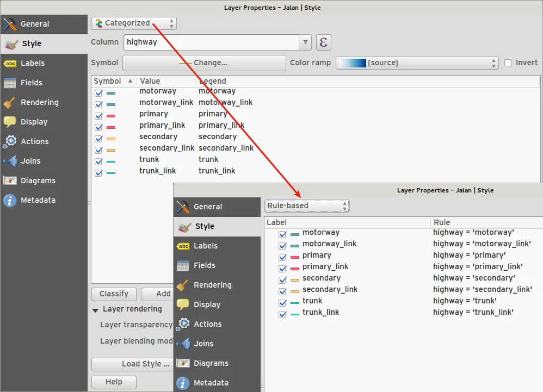Uncheck the trunk_link rule checkbox in Rule-based list

pos(282,314)
